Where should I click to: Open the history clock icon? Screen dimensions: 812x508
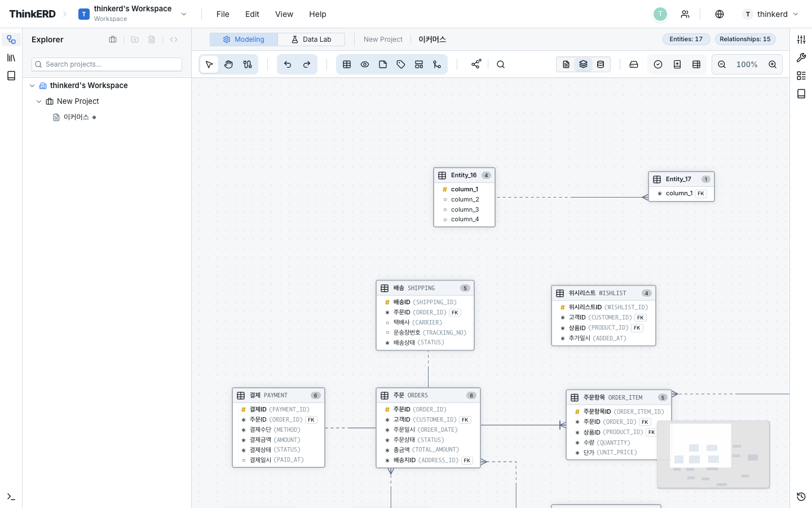click(x=801, y=497)
